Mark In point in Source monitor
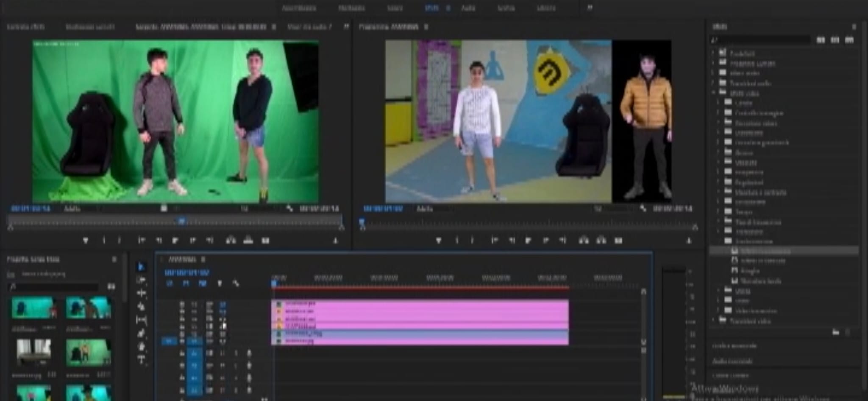Screen dimensions: 868x401 (104, 241)
